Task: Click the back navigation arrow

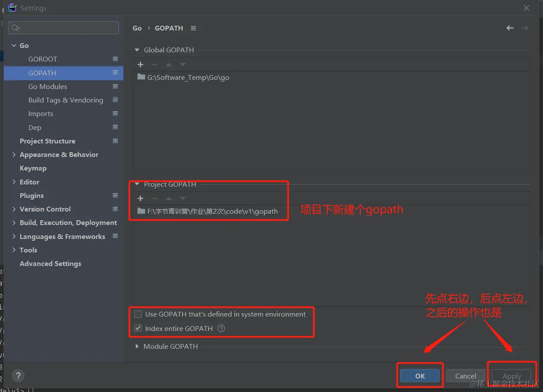Action: [510, 27]
